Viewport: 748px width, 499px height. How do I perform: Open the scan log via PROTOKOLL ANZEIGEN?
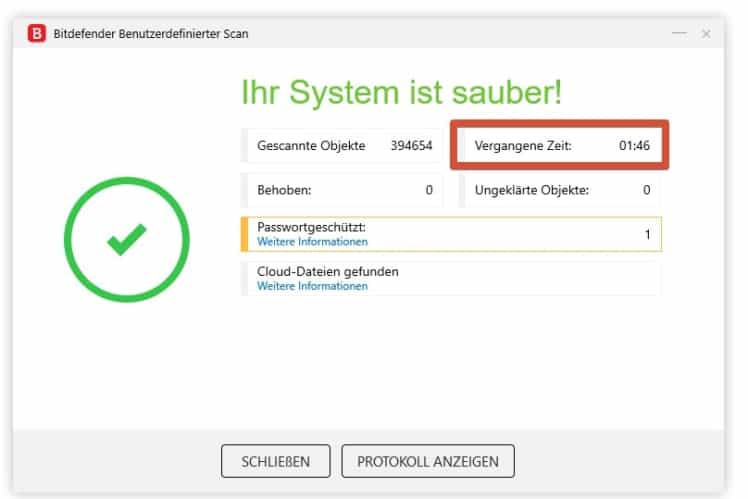[x=428, y=461]
